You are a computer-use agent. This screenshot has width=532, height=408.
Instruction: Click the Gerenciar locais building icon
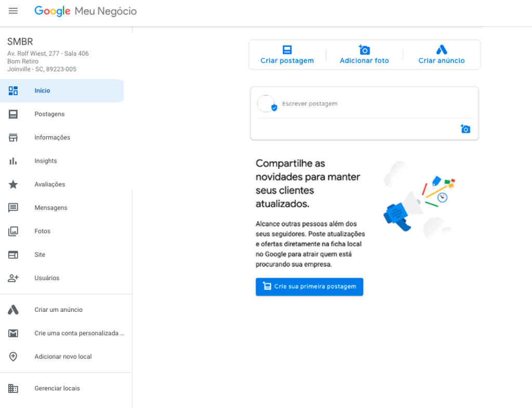coord(13,388)
